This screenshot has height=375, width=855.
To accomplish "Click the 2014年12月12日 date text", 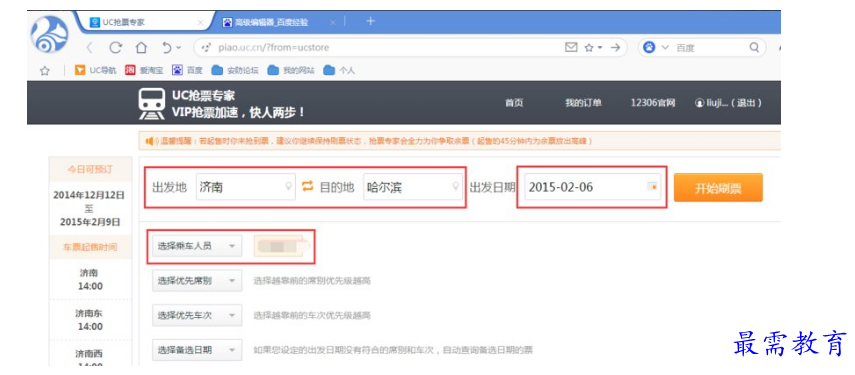I will [x=89, y=195].
